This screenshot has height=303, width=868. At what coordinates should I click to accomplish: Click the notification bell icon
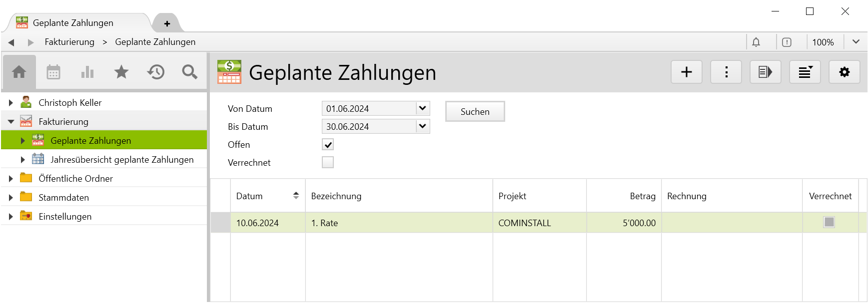(756, 42)
